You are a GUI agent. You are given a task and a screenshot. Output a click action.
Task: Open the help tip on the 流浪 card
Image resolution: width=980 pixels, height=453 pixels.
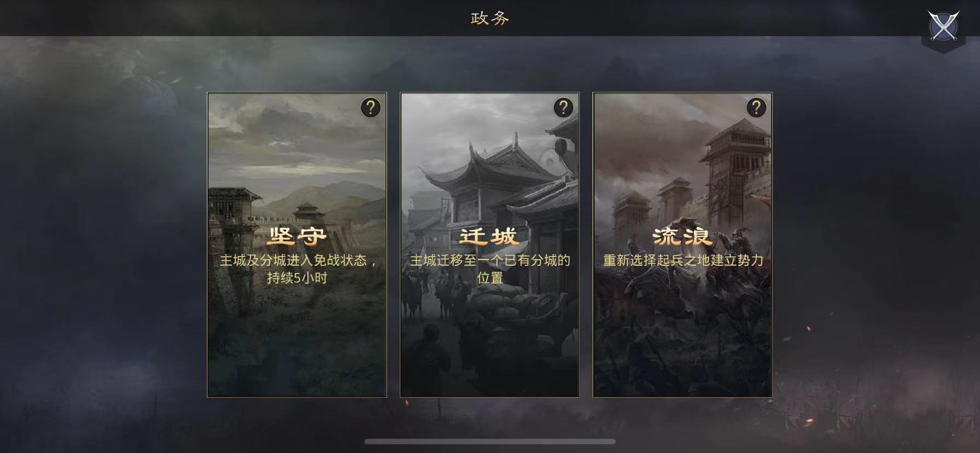pos(756,108)
